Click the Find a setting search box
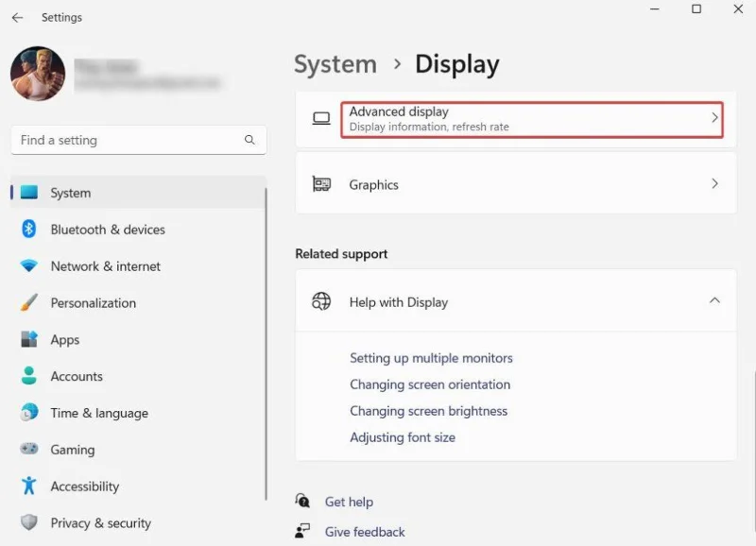Viewport: 756px width, 546px height. [138, 140]
